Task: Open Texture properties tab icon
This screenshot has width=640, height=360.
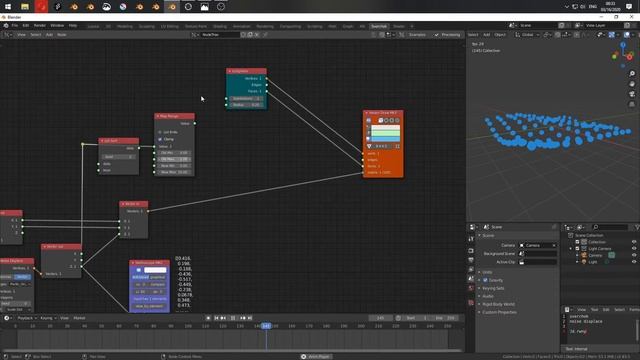Action: 471,303
